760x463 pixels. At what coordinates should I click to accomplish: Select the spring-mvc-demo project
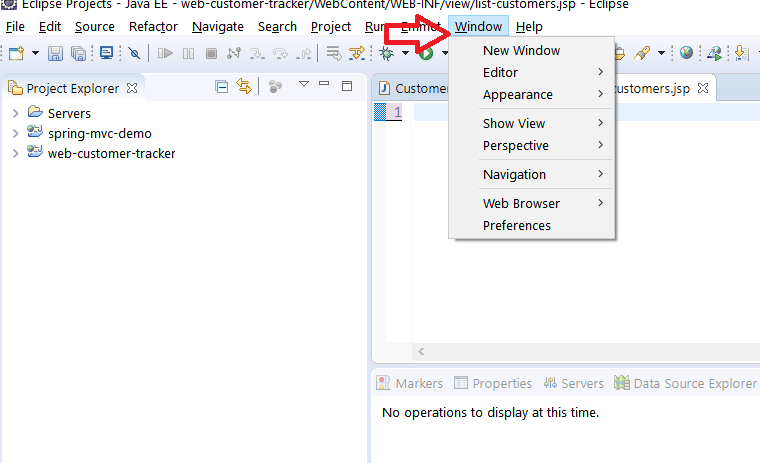99,133
